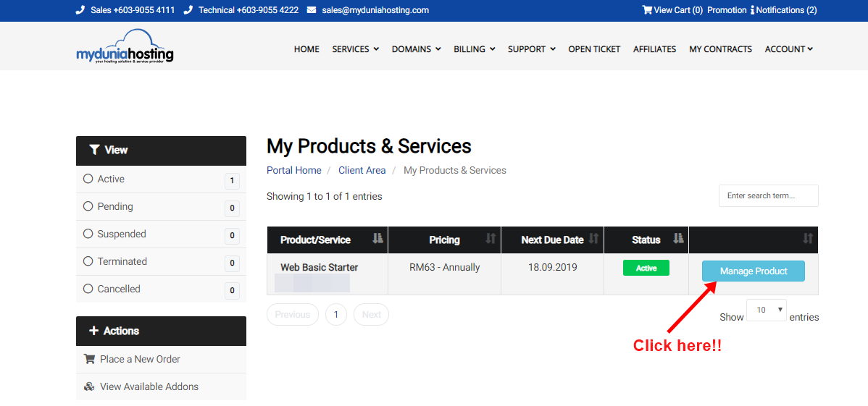868x406 pixels.
Task: Expand the Services dropdown menu
Action: tap(355, 49)
